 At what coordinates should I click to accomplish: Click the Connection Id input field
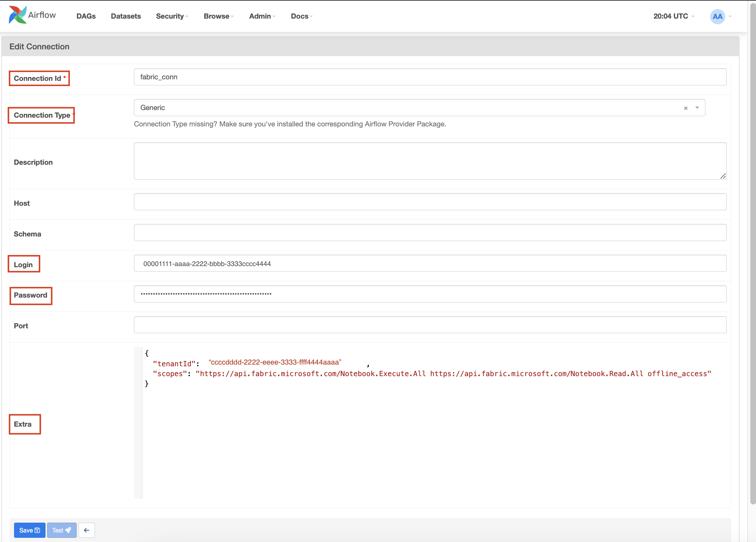(x=430, y=77)
